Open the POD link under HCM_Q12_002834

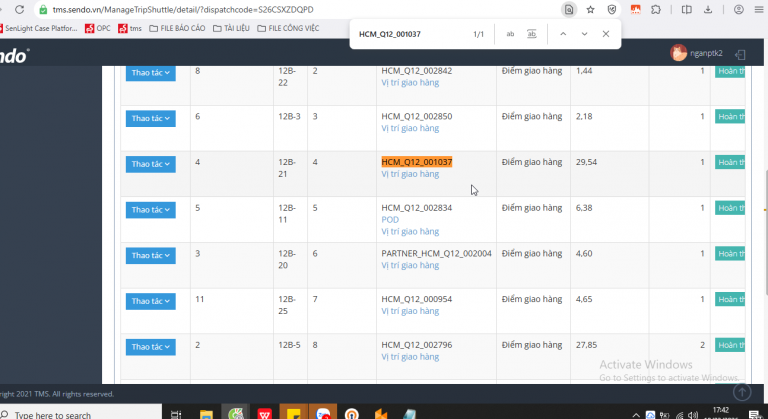click(390, 220)
